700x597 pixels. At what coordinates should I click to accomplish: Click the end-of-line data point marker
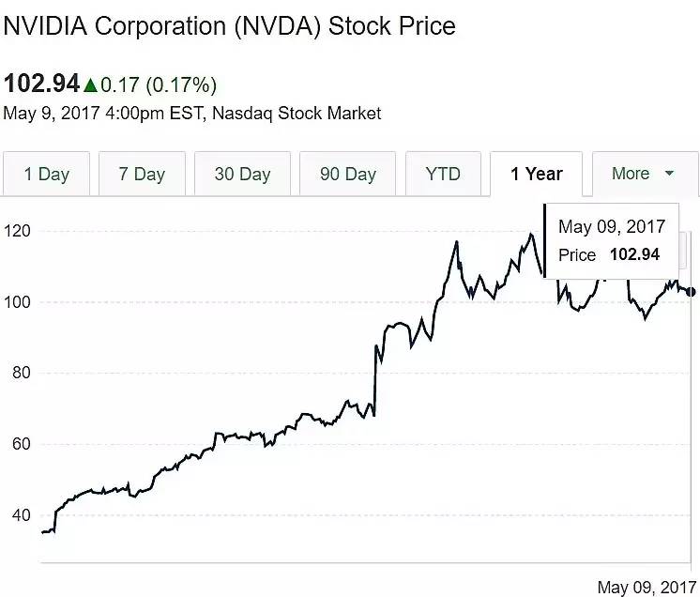692,292
